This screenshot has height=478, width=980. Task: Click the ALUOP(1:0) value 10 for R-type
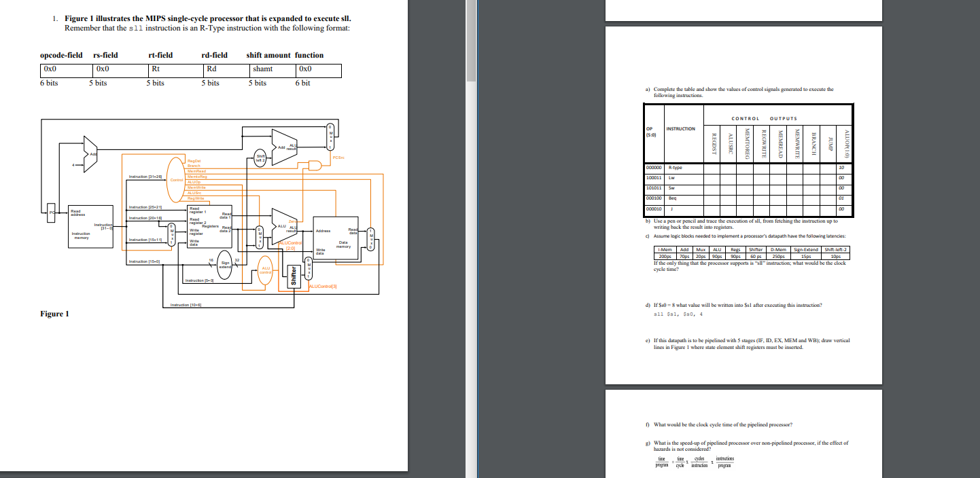tap(841, 168)
